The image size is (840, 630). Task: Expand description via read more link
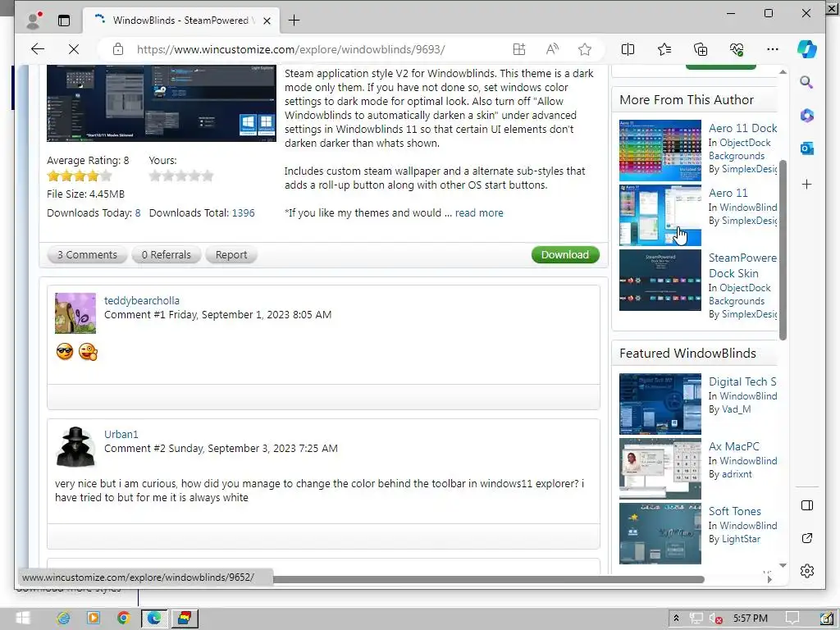(x=479, y=212)
